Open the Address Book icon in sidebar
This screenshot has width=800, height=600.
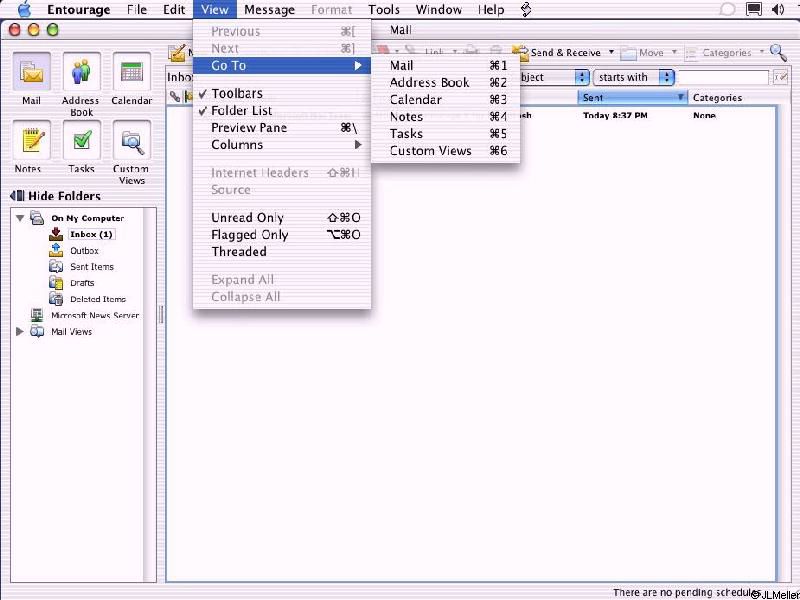pyautogui.click(x=82, y=73)
